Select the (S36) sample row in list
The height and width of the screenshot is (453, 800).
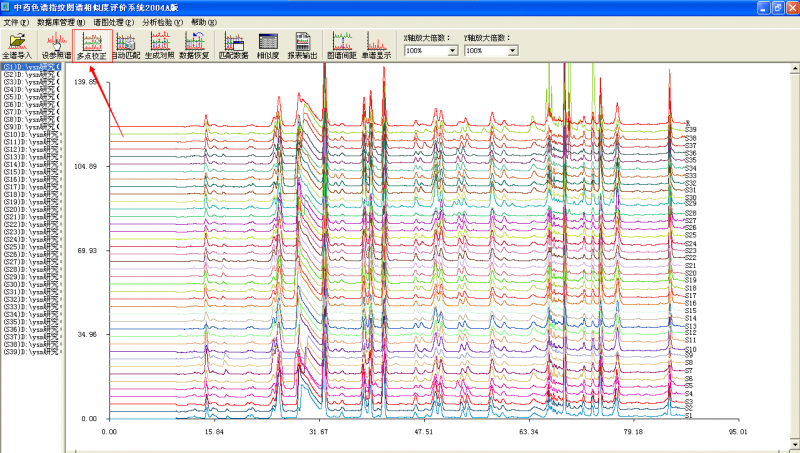31,330
